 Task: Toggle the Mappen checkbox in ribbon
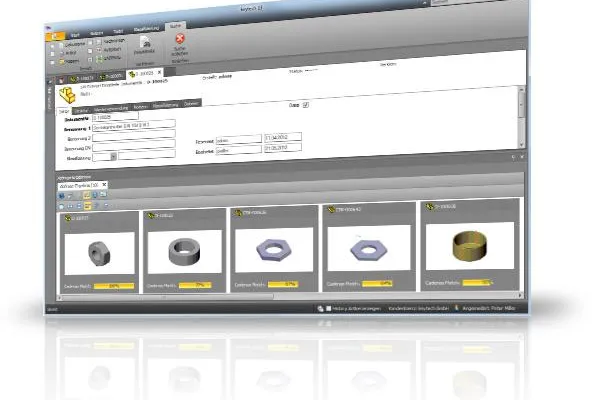[x=52, y=62]
